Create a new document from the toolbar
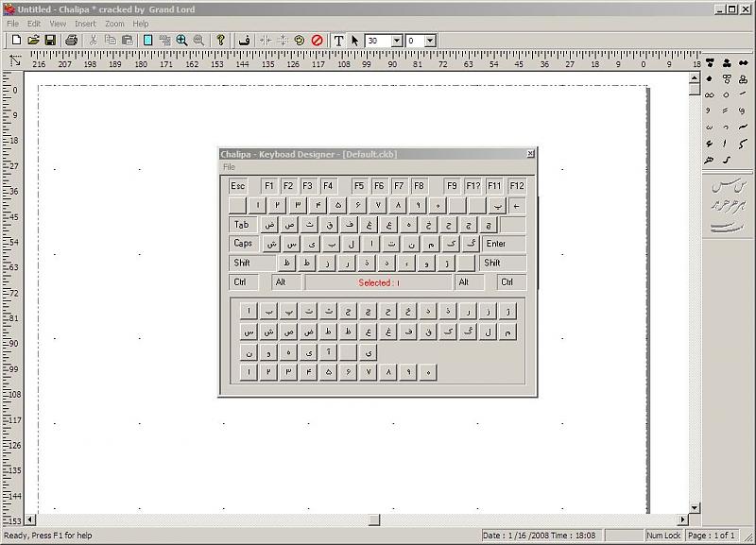Image resolution: width=756 pixels, height=545 pixels. [16, 41]
